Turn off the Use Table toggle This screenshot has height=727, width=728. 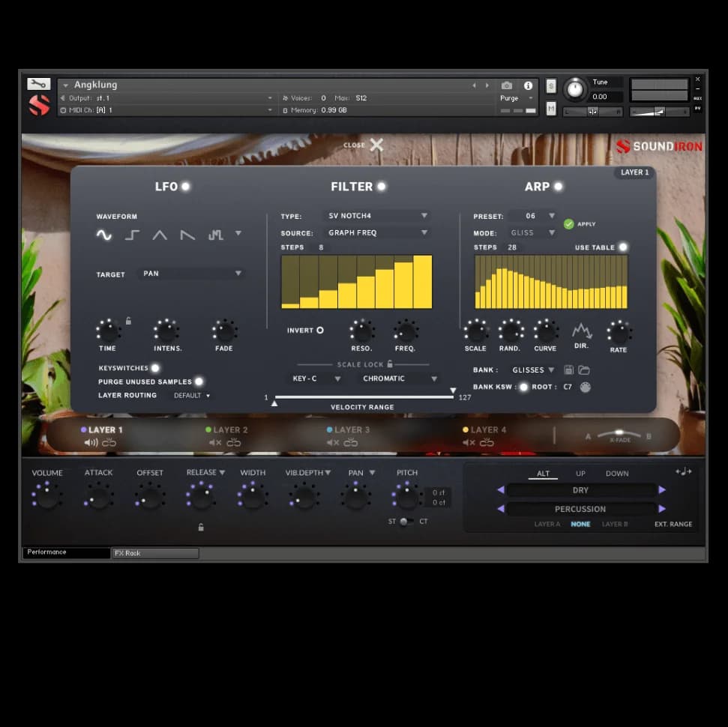(x=622, y=247)
